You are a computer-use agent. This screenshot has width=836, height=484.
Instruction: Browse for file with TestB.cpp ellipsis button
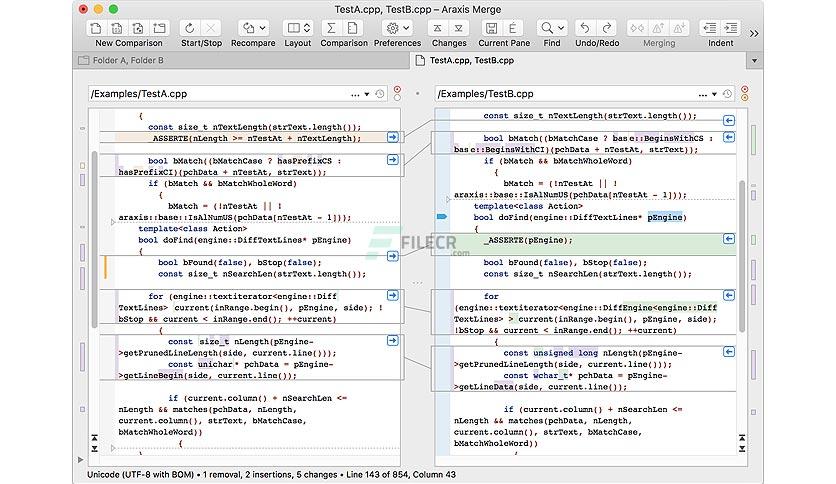coord(703,94)
